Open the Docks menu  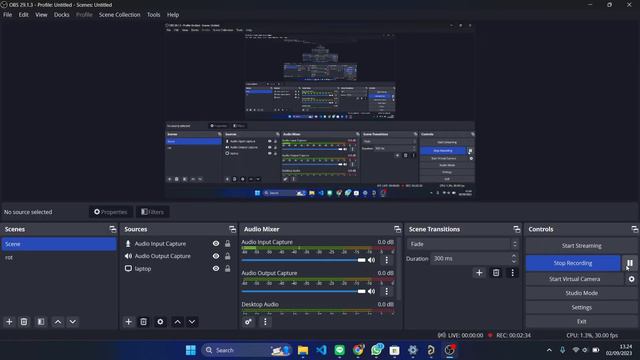click(x=62, y=15)
